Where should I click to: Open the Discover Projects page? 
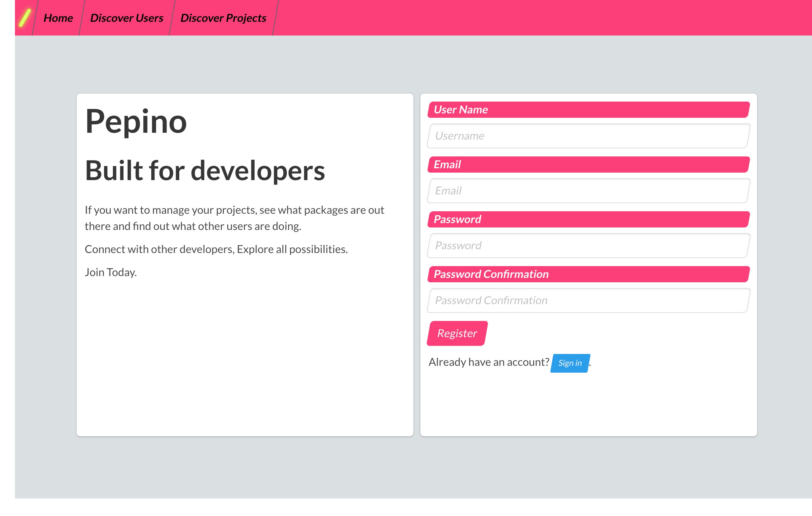coord(223,17)
